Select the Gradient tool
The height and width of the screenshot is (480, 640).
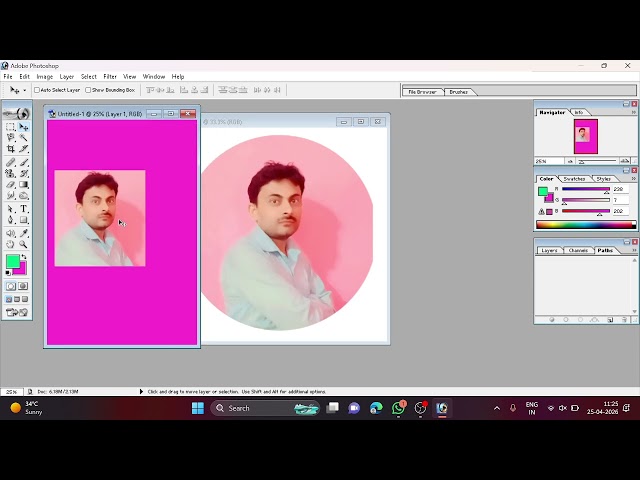tap(24, 184)
